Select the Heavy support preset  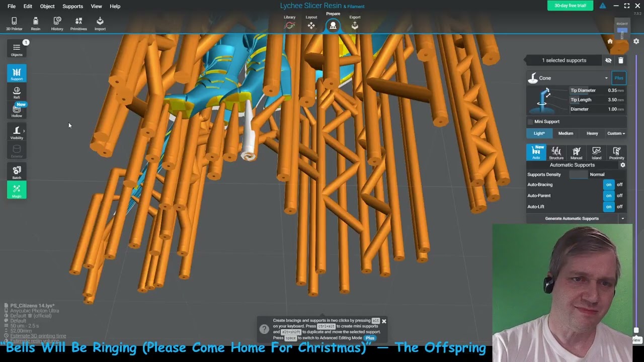592,133
